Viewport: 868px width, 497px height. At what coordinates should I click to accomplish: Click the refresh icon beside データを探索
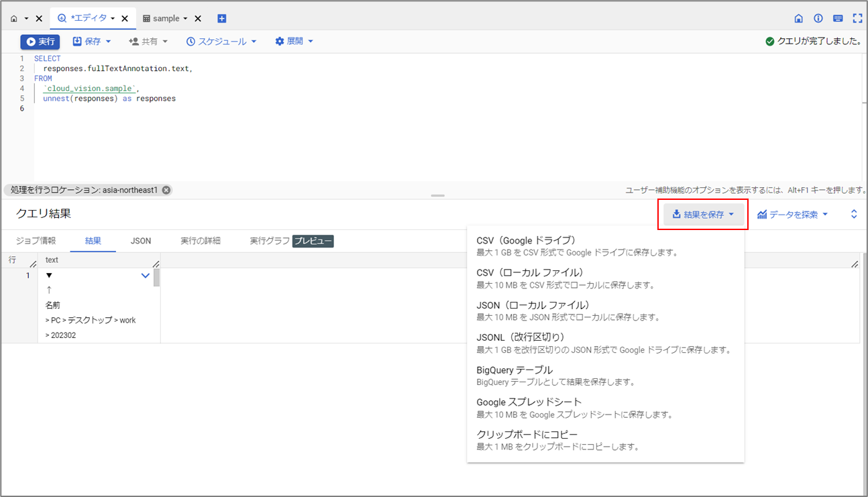tap(853, 213)
